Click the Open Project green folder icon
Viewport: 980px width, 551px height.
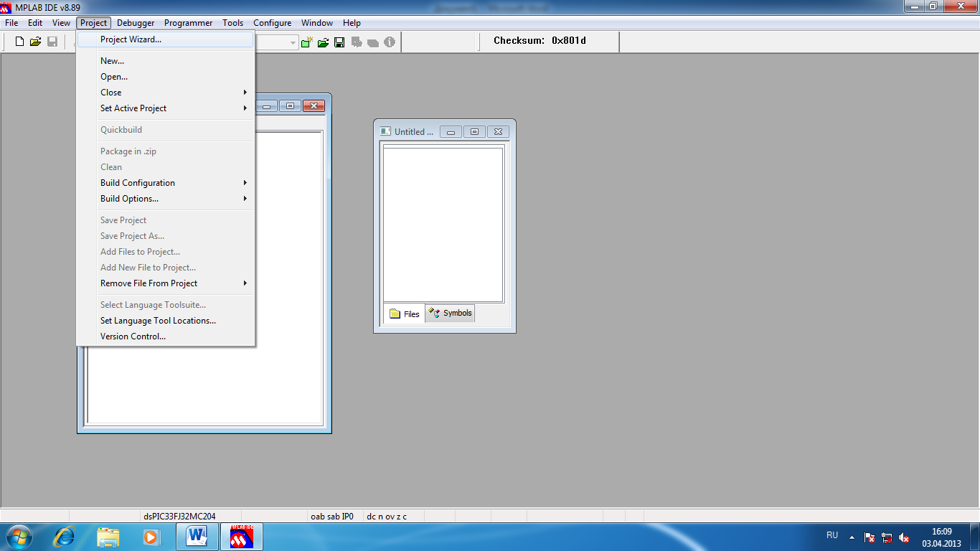[x=324, y=42]
